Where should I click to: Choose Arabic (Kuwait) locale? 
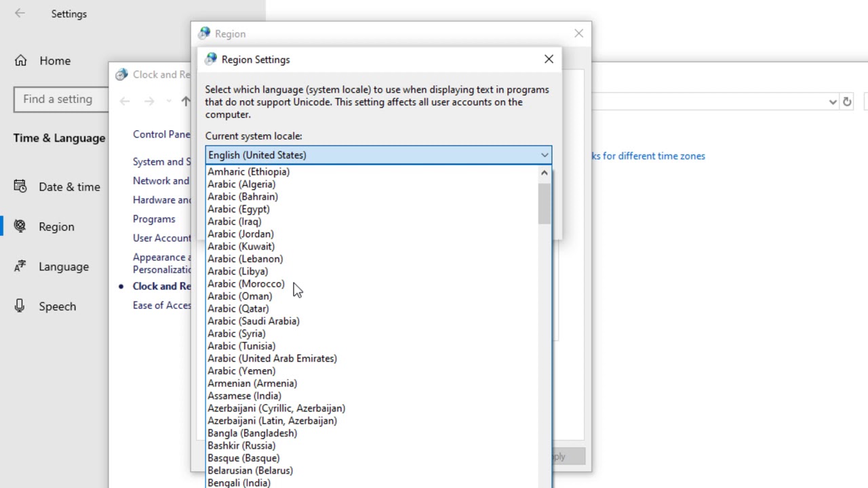(372, 247)
